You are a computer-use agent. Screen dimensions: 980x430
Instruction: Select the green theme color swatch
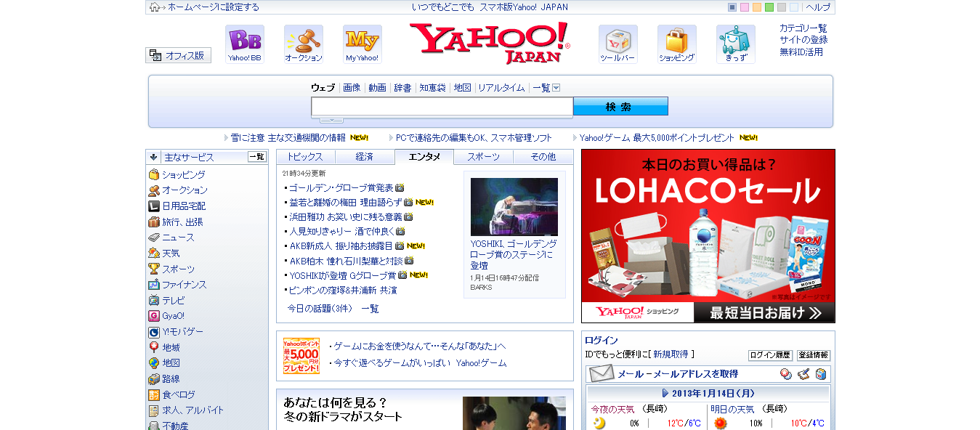pos(769,7)
